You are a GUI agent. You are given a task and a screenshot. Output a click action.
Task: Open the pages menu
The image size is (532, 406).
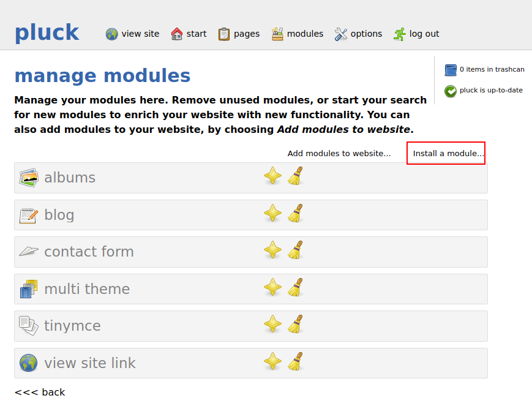coord(239,34)
